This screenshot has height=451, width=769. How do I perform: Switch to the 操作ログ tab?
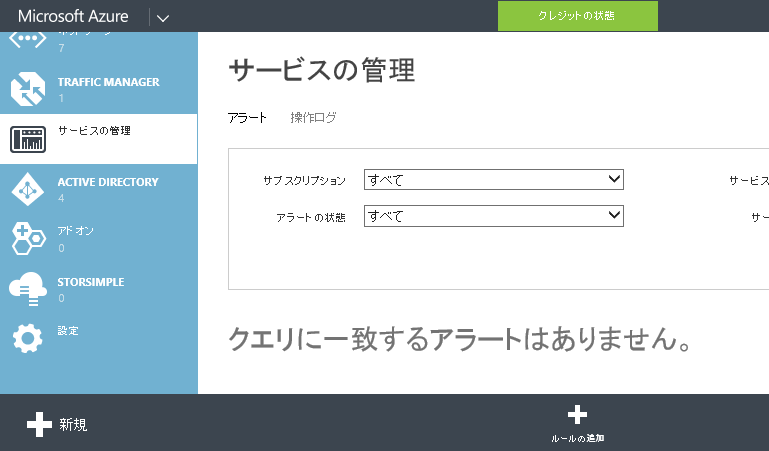313,118
